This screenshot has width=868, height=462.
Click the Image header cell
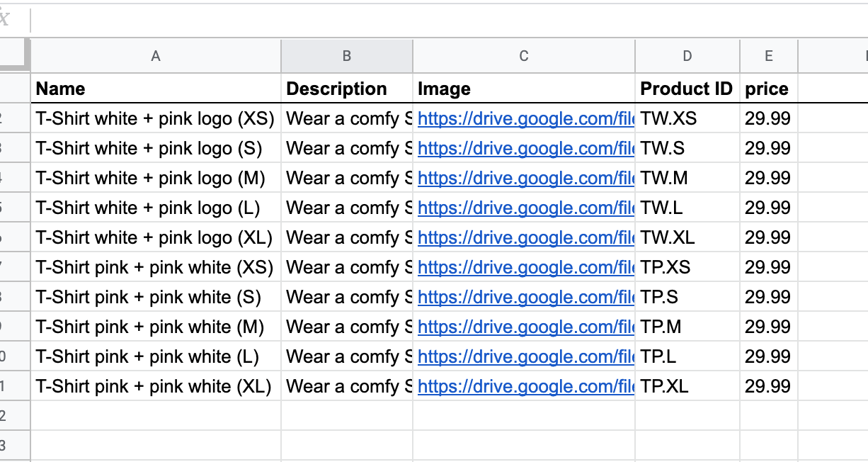pos(524,89)
